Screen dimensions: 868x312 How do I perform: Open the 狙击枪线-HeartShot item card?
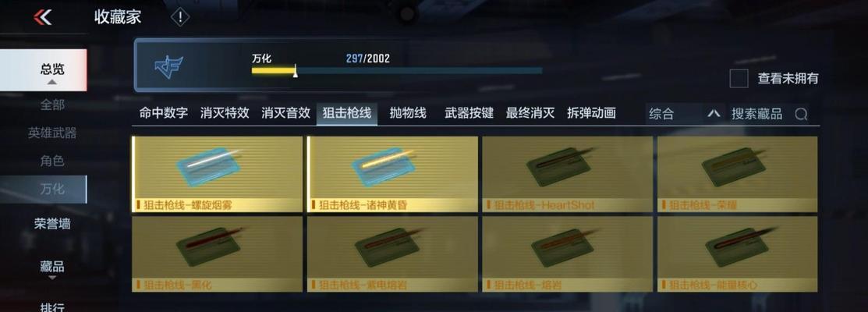pos(568,174)
